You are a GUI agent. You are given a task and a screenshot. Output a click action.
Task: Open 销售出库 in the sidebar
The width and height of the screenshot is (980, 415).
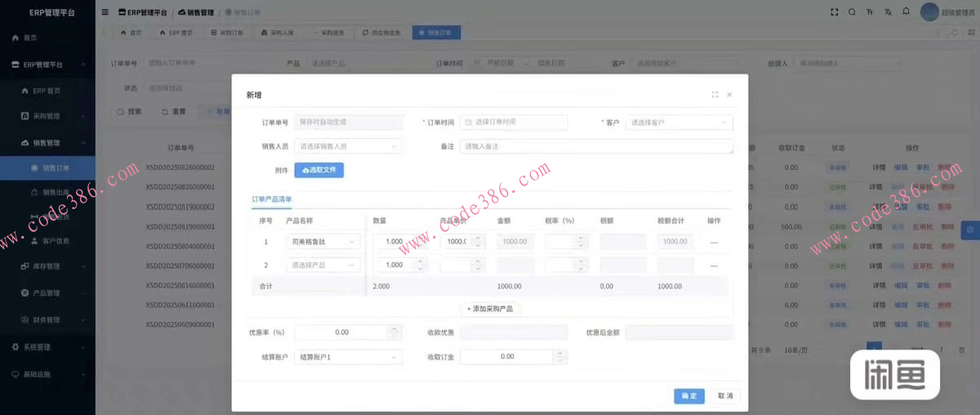[x=47, y=193]
